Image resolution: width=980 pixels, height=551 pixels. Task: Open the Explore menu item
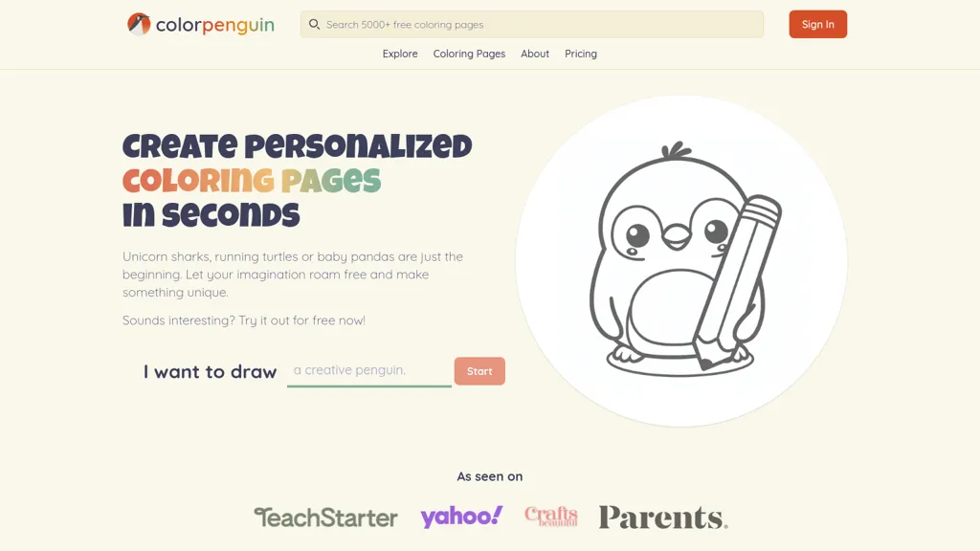pos(400,54)
